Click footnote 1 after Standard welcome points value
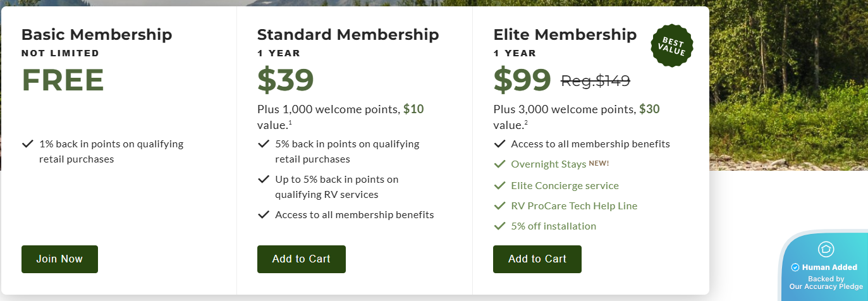This screenshot has width=868, height=301. (290, 123)
